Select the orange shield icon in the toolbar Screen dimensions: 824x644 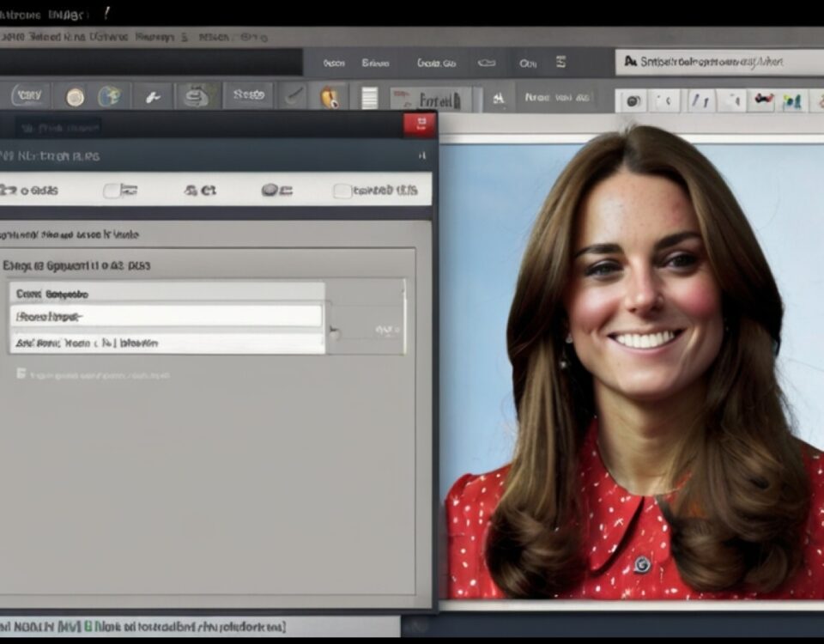pyautogui.click(x=330, y=96)
